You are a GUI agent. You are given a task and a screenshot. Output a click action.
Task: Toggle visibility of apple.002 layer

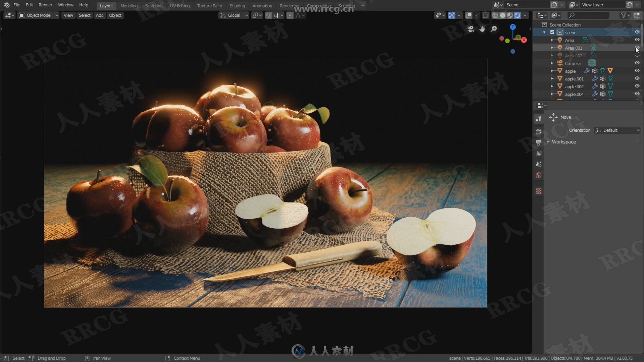pyautogui.click(x=637, y=86)
